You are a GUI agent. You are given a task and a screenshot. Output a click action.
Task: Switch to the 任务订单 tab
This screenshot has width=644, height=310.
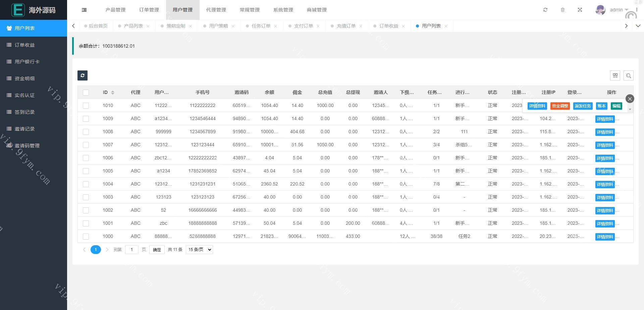pyautogui.click(x=261, y=26)
